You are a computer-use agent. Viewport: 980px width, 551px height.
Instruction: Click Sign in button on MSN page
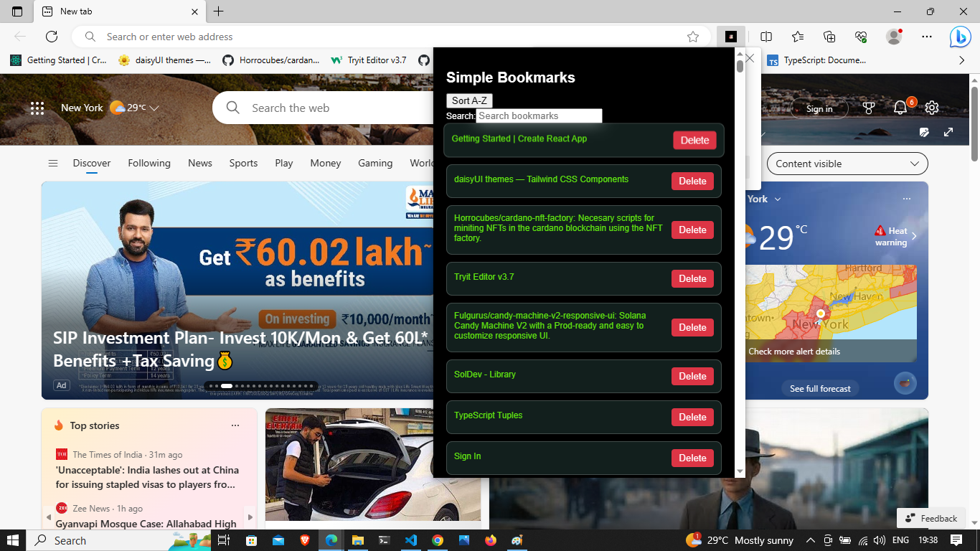tap(819, 108)
